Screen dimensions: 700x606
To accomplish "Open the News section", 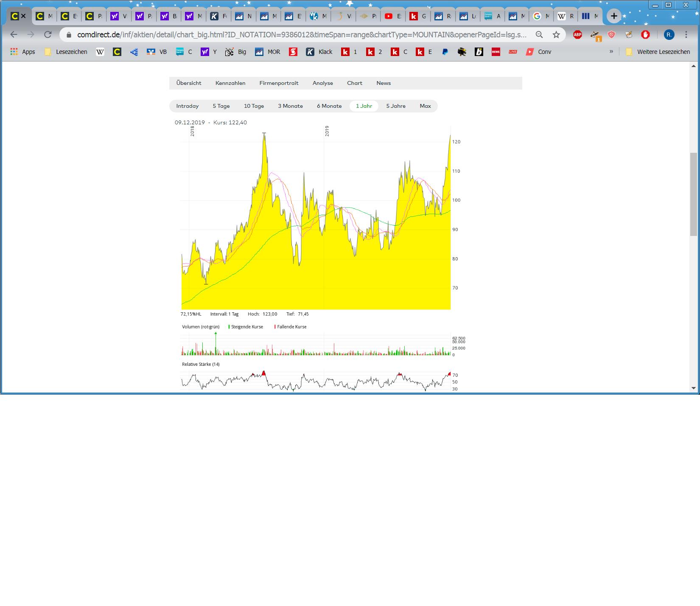I will pyautogui.click(x=384, y=83).
